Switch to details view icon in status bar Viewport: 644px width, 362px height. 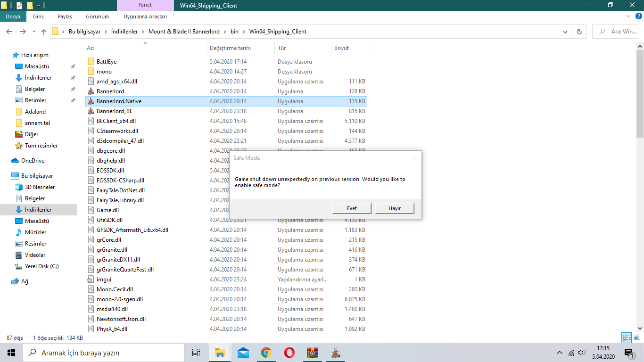coord(627,337)
